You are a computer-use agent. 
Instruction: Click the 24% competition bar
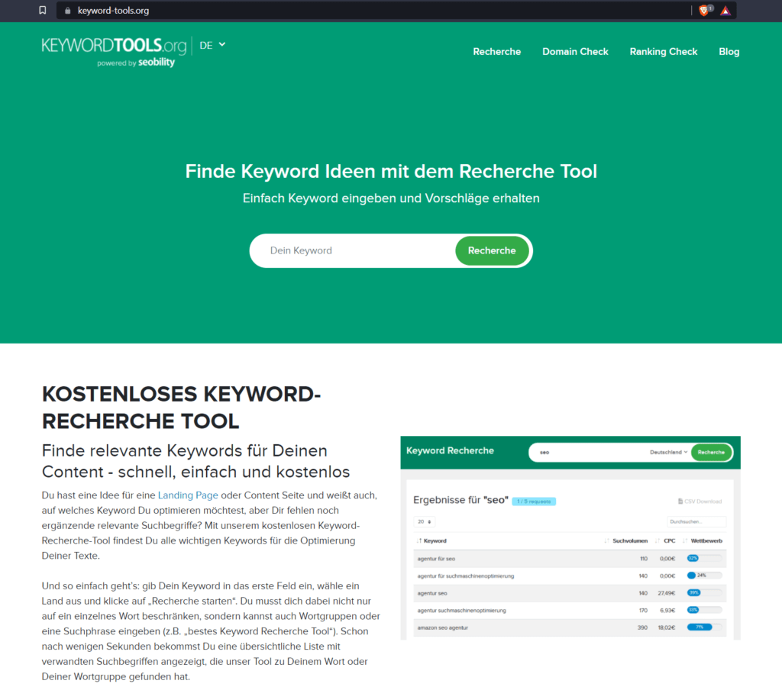pyautogui.click(x=704, y=576)
